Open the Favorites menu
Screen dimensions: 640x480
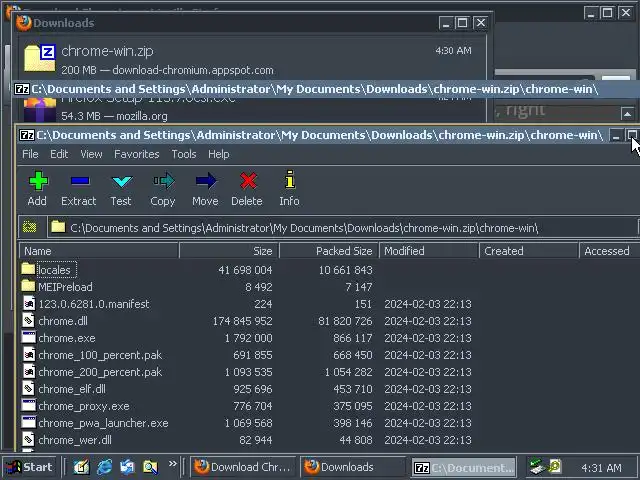pos(137,154)
